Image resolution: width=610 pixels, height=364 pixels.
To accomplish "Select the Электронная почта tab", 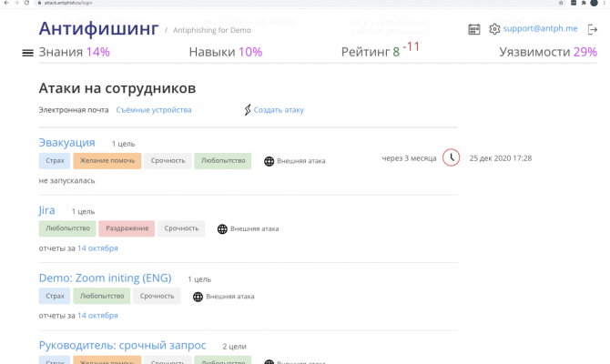I will [x=74, y=110].
